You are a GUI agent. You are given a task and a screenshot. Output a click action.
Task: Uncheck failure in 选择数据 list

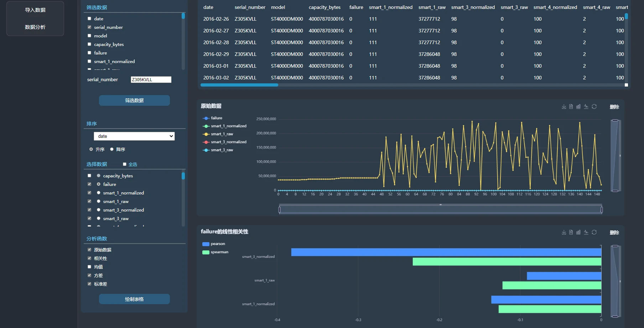(89, 184)
